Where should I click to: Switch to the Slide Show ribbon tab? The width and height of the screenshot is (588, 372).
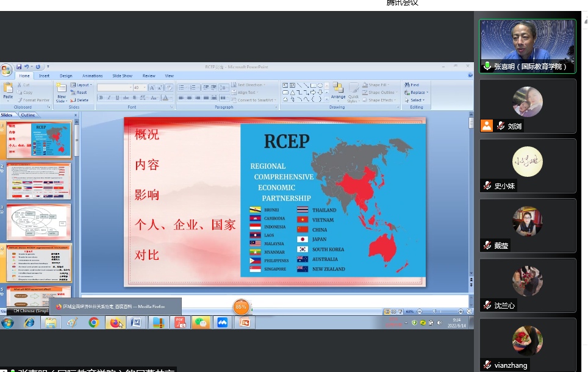pyautogui.click(x=122, y=76)
